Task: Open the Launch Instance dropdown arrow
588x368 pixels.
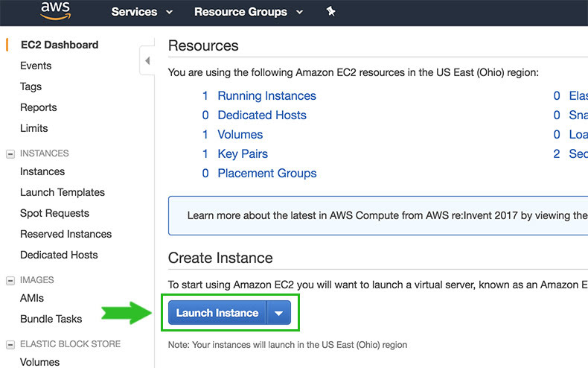Action: 278,313
